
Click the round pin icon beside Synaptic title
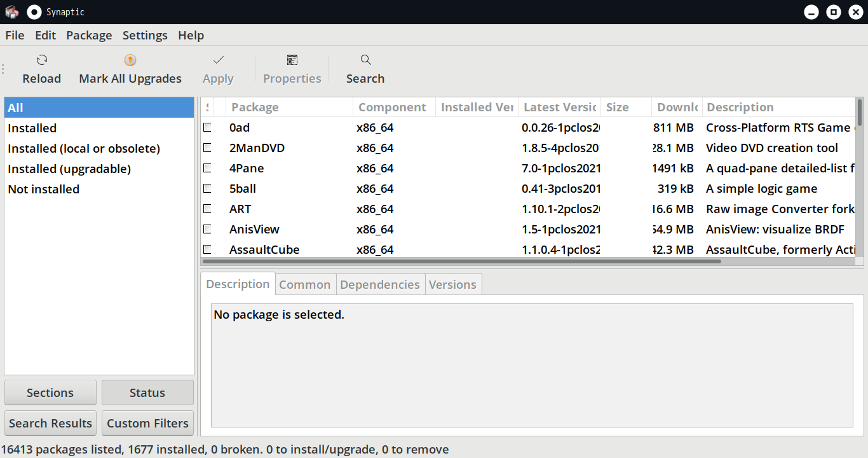pos(34,11)
